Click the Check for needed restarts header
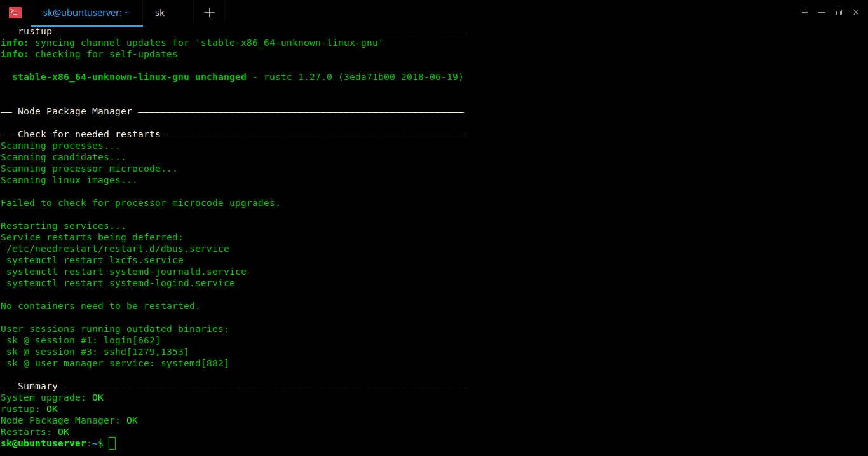868x456 pixels. click(x=89, y=134)
